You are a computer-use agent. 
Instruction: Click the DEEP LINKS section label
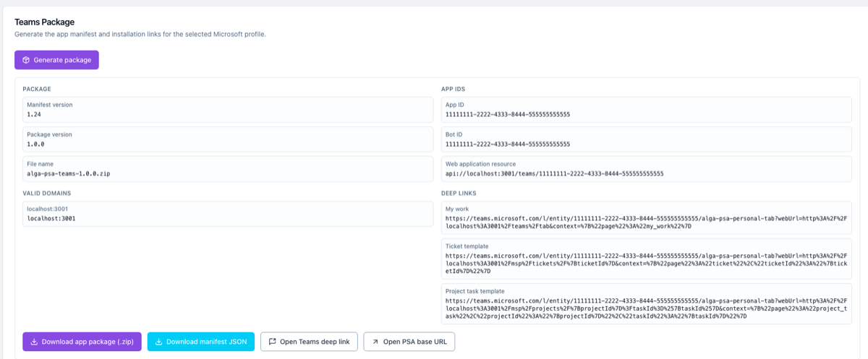click(457, 193)
